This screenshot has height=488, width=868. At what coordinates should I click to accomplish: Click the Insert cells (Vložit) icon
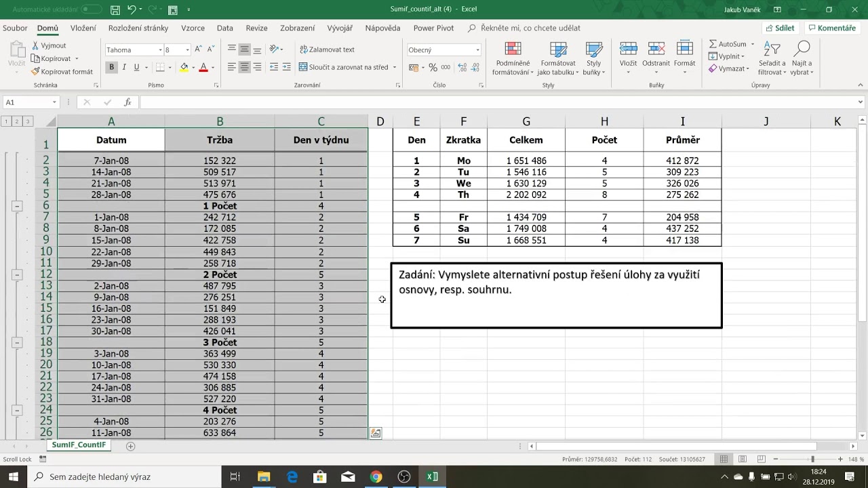[x=628, y=49]
